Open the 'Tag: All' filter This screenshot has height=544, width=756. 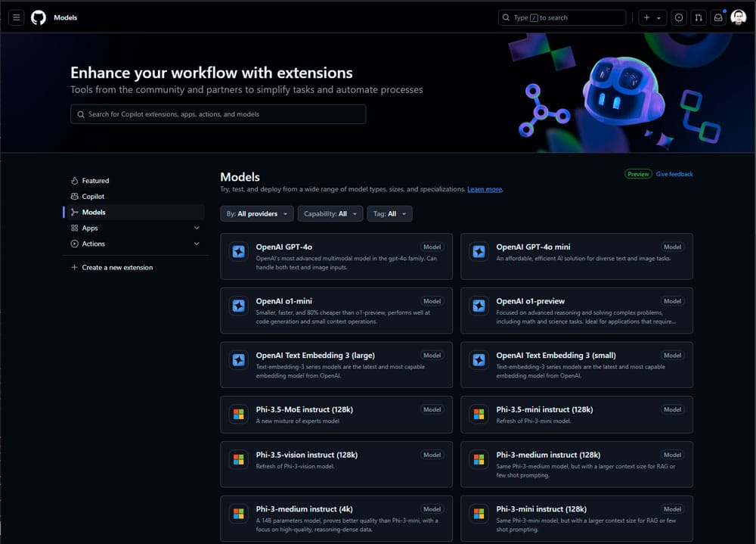389,214
